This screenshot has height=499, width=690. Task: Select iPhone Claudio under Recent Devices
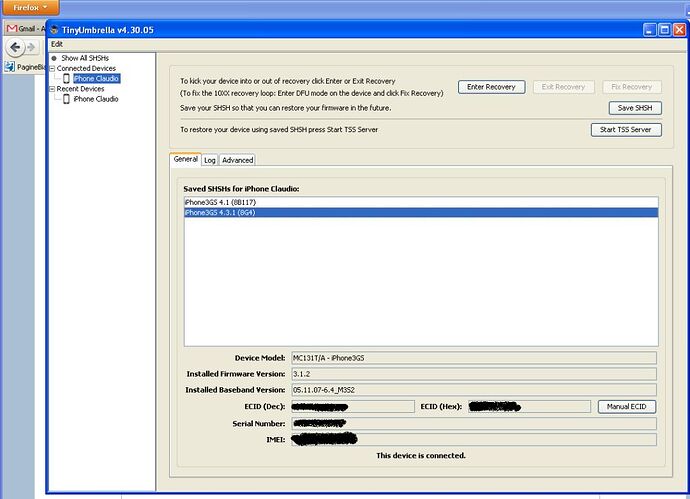point(96,99)
